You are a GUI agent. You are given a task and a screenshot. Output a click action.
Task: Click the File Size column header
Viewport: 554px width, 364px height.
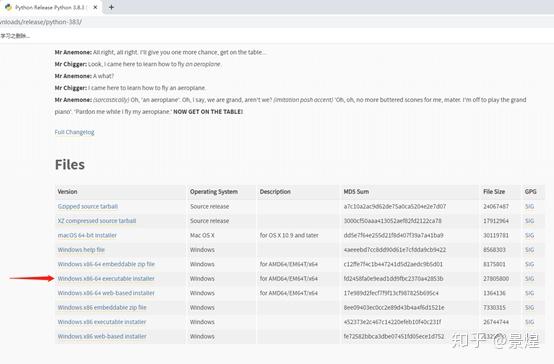point(494,192)
